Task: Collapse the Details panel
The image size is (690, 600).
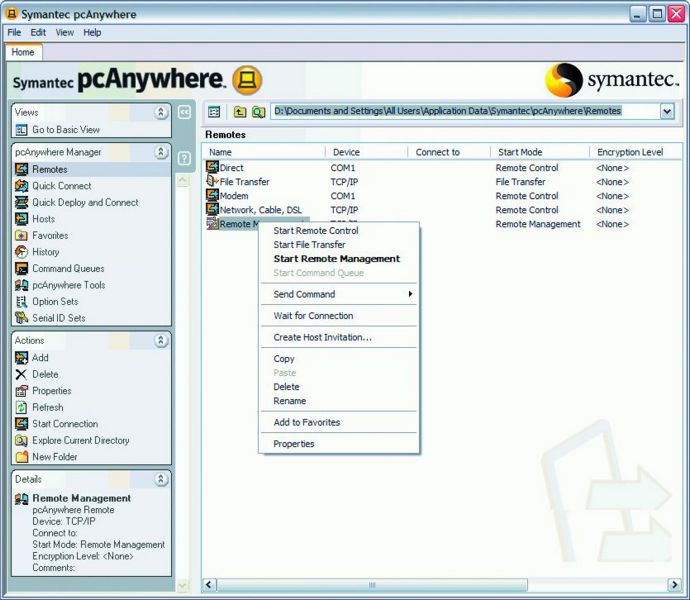Action: point(161,479)
